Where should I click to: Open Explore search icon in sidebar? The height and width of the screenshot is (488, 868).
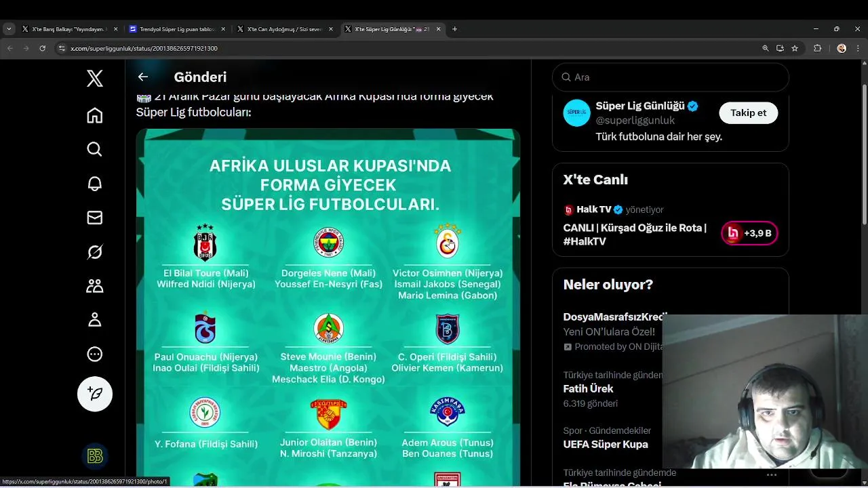[x=95, y=150]
